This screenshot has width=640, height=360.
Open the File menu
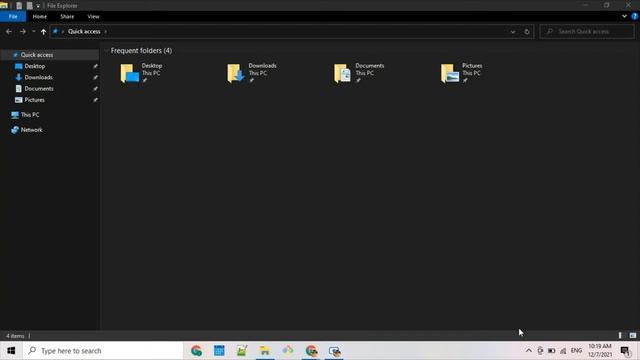point(13,16)
